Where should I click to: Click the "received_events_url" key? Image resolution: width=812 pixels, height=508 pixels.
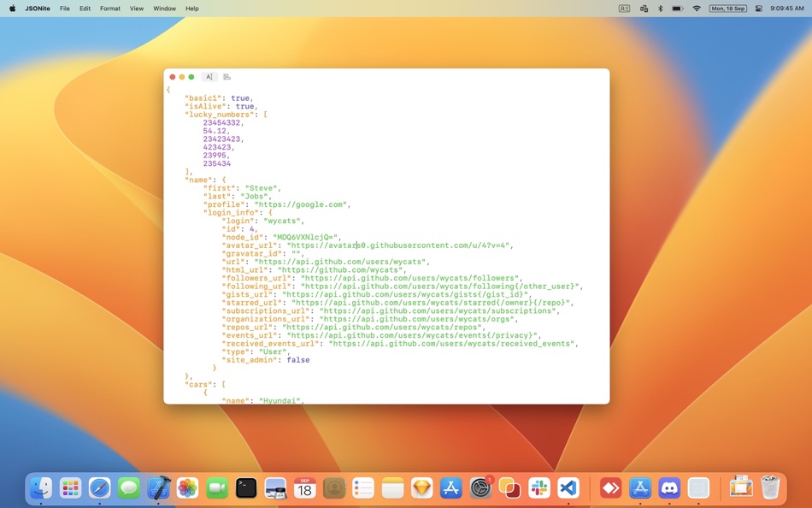(x=270, y=343)
